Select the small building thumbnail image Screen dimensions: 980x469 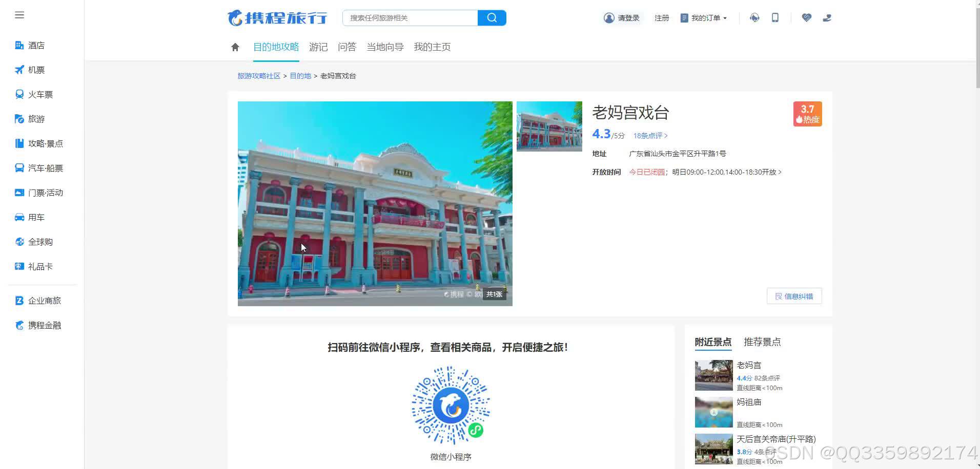coord(549,126)
